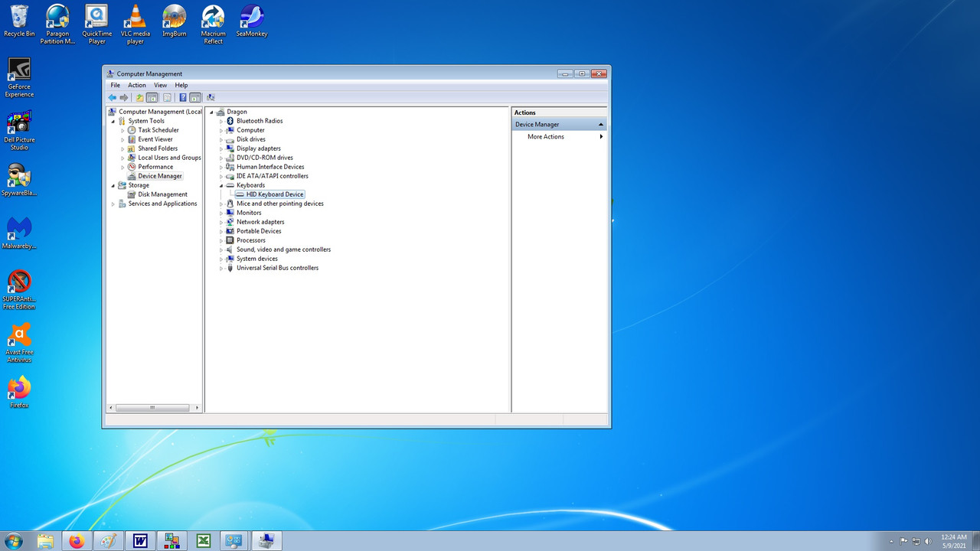Click the IDE ATA/ATAPI controllers icon

pos(230,176)
